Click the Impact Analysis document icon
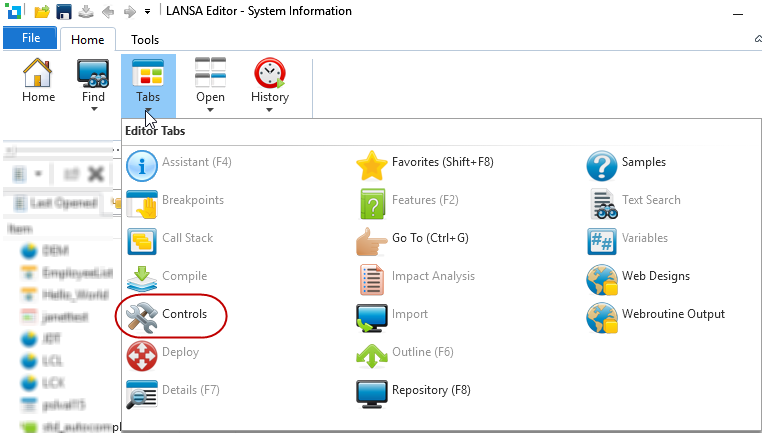The image size is (763, 433). [372, 279]
